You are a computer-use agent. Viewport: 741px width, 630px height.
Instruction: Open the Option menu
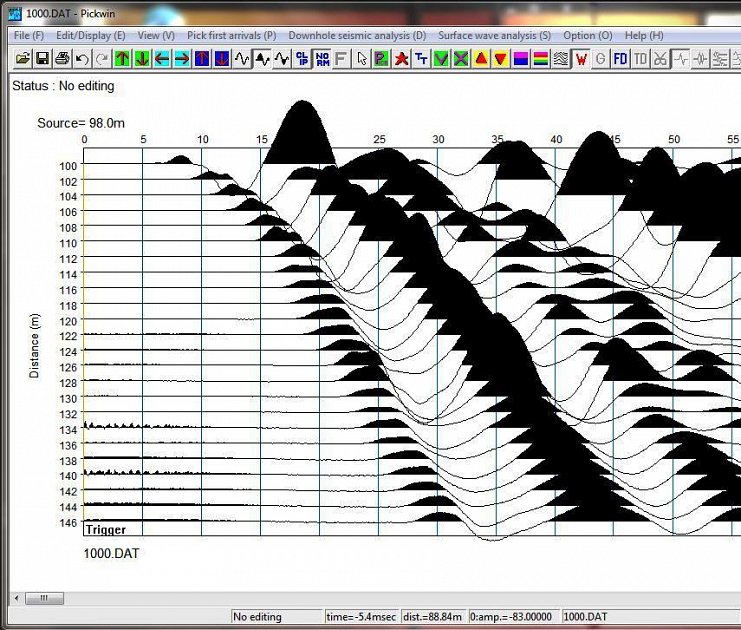pos(588,35)
